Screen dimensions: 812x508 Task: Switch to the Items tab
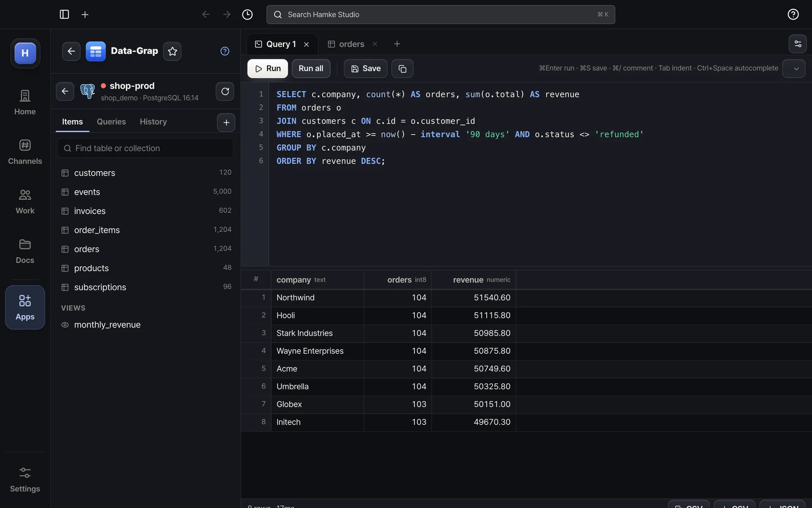coord(72,122)
